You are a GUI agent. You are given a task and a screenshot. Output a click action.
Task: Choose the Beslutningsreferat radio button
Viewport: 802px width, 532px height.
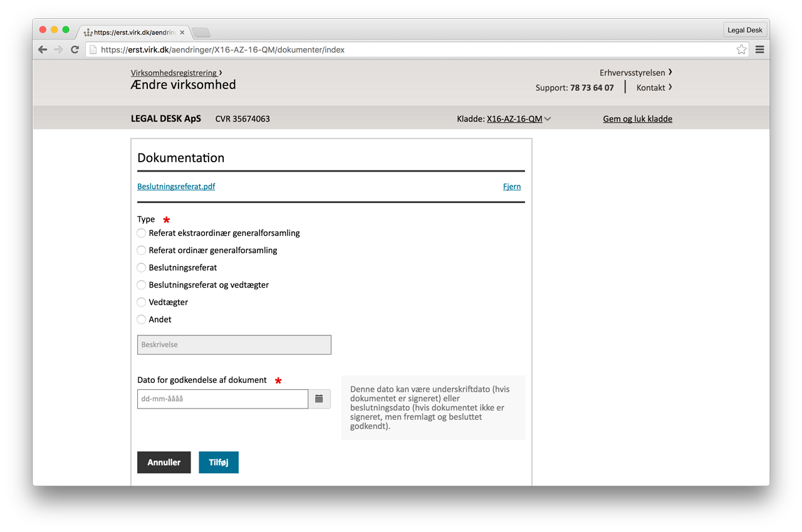coord(142,268)
